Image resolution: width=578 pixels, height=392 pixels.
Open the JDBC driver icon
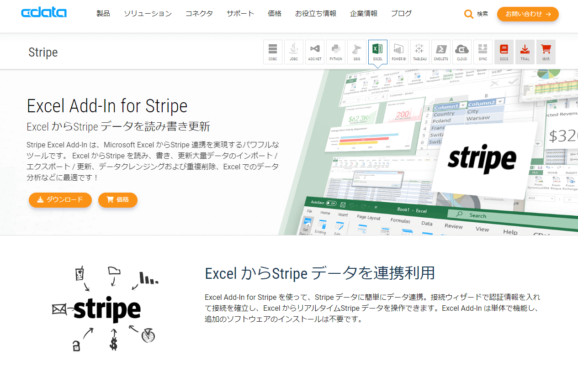coord(294,52)
